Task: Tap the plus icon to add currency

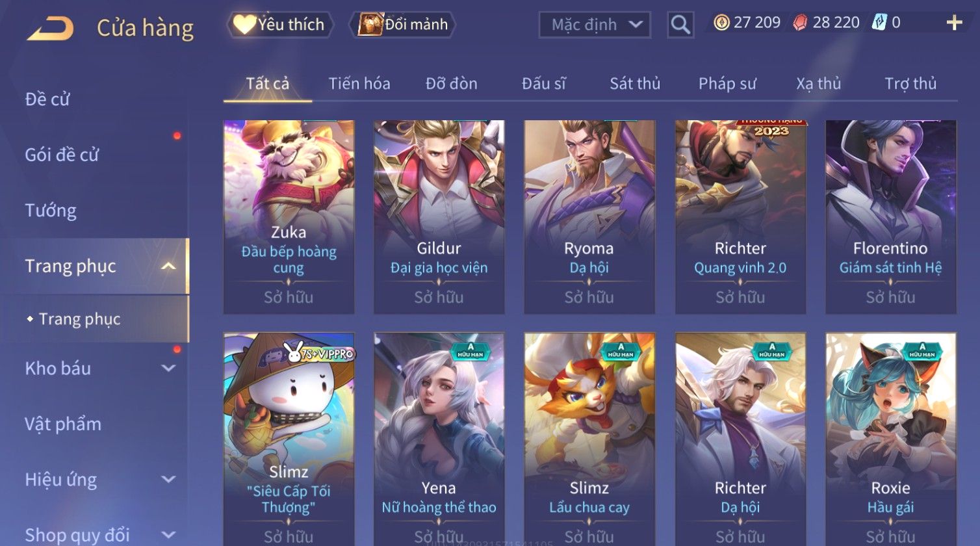Action: [x=954, y=23]
